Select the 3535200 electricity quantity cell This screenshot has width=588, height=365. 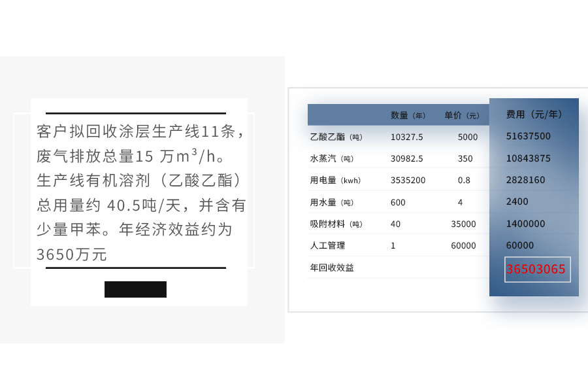pyautogui.click(x=408, y=180)
